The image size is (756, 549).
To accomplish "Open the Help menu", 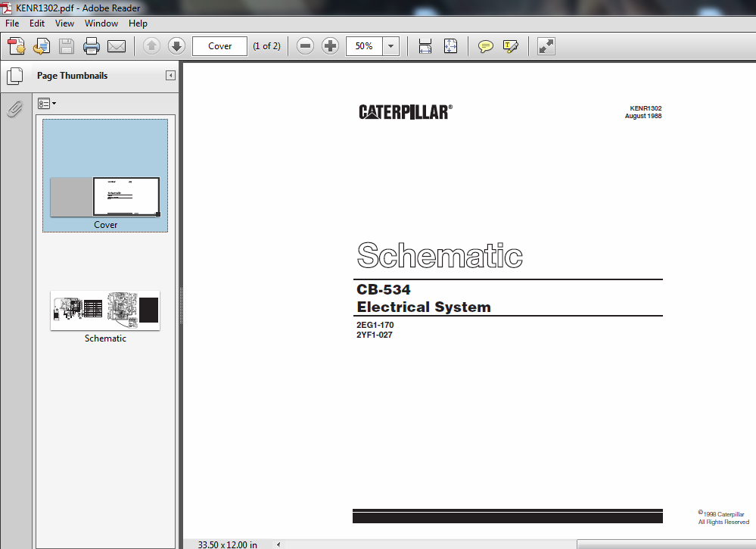I will (138, 23).
